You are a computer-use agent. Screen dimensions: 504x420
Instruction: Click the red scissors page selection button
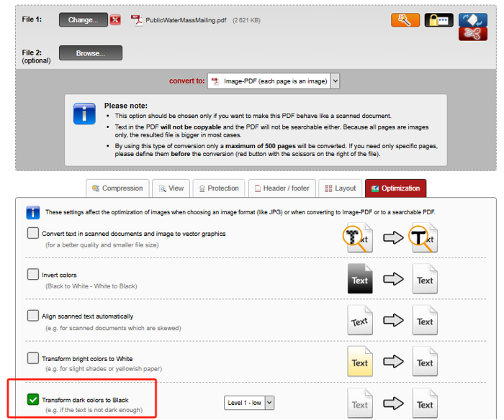point(473,34)
